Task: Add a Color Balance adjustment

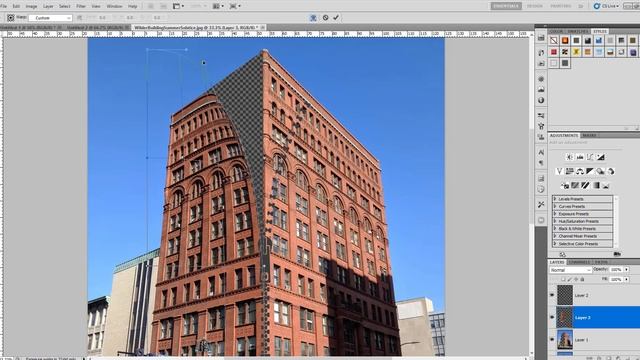Action: tap(580, 171)
